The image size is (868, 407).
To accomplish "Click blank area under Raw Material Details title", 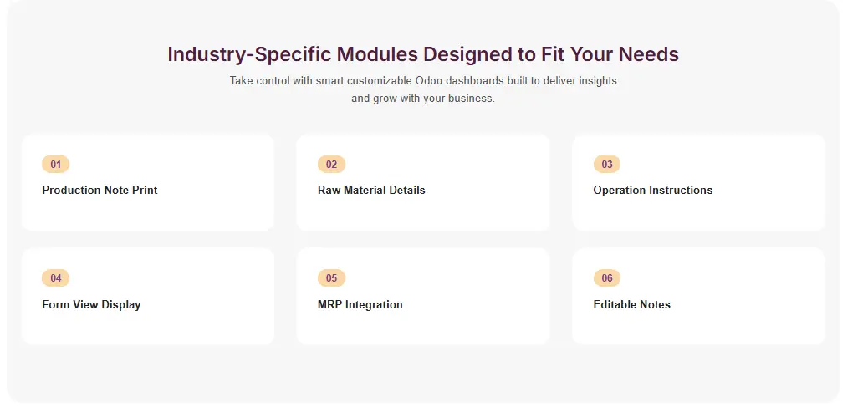I will tap(422, 212).
